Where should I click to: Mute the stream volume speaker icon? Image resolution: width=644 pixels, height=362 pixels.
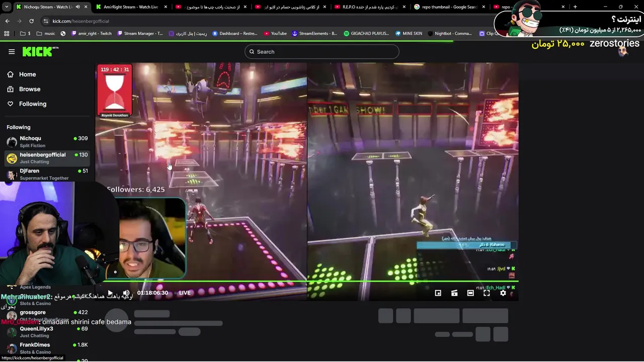tap(126, 293)
